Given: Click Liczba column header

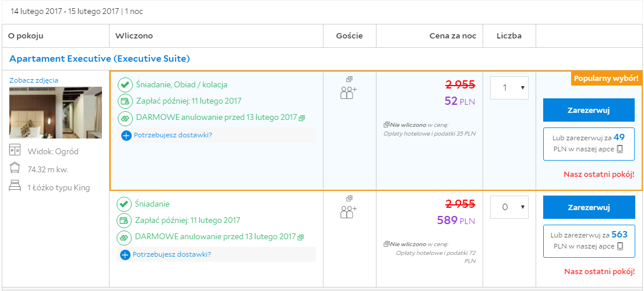Looking at the screenshot, I should pyautogui.click(x=509, y=36).
